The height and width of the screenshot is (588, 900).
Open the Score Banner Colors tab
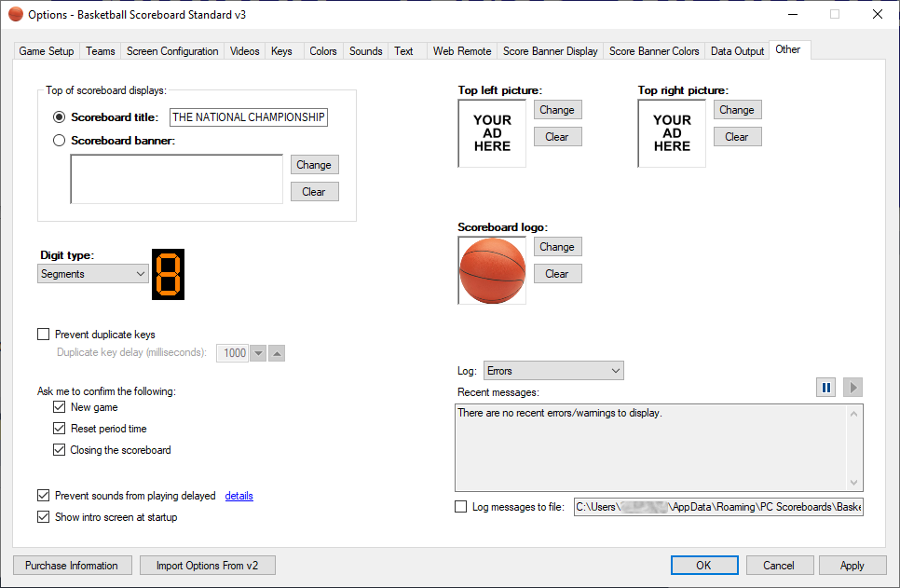click(654, 51)
